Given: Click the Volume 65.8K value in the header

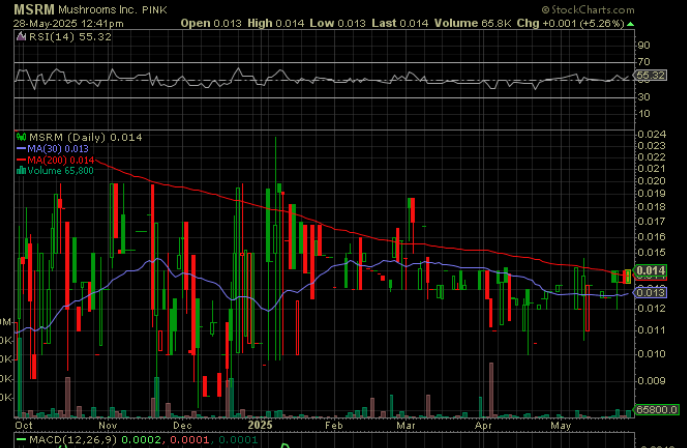Looking at the screenshot, I should pyautogui.click(x=472, y=23).
